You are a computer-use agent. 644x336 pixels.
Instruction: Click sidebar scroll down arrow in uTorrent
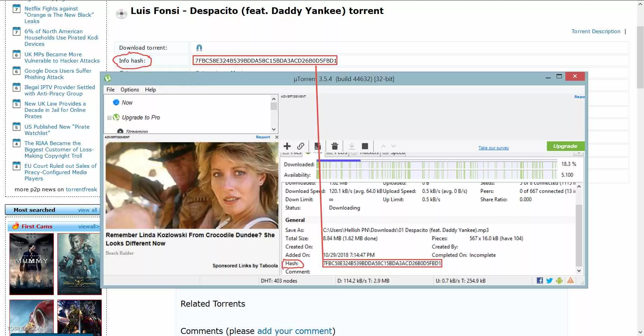click(x=274, y=129)
